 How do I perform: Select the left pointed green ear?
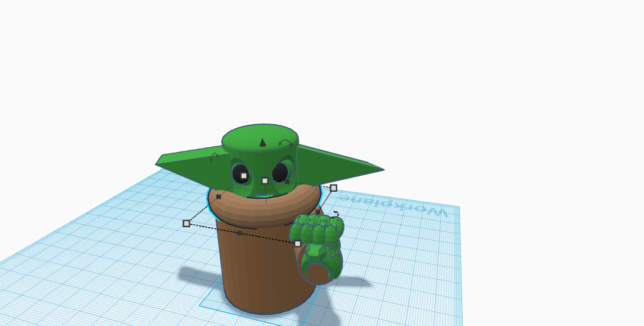(193, 166)
